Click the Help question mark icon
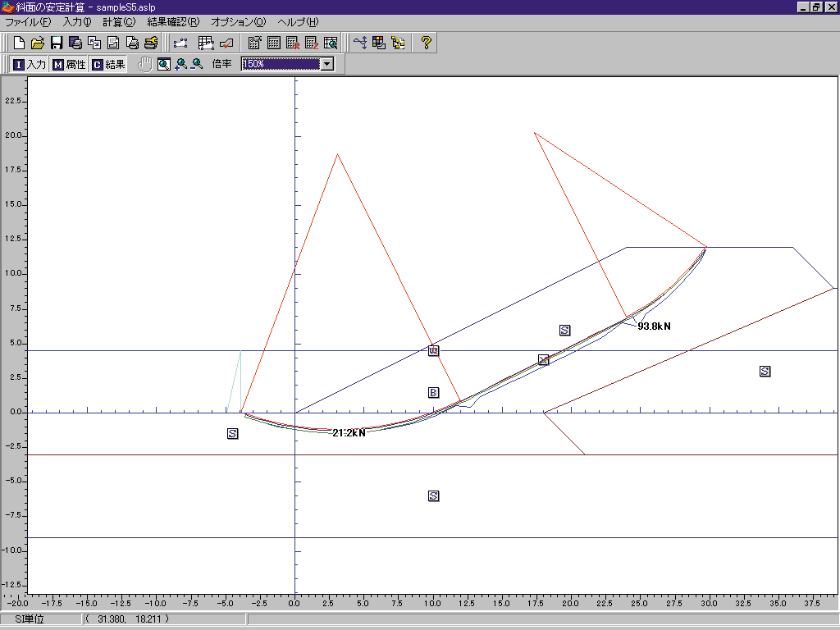Viewport: 840px width, 630px height. coord(426,43)
